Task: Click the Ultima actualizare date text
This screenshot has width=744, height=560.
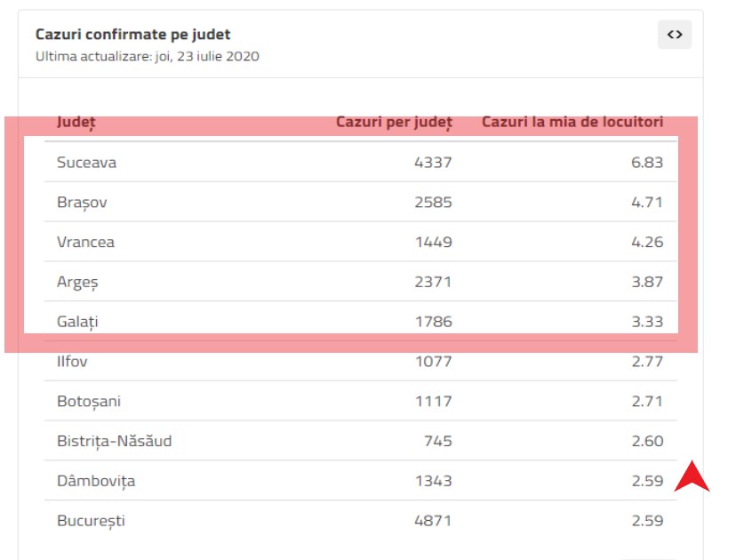Action: point(148,56)
